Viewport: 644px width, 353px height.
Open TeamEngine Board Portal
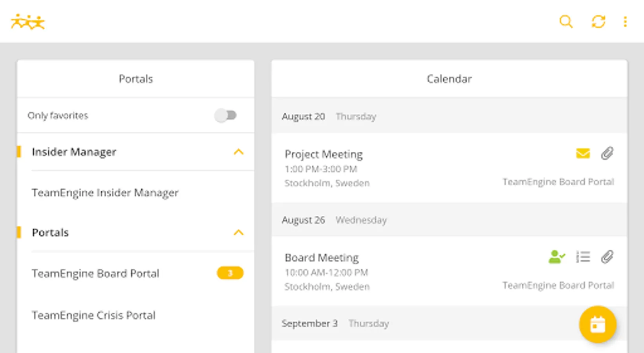click(x=95, y=273)
